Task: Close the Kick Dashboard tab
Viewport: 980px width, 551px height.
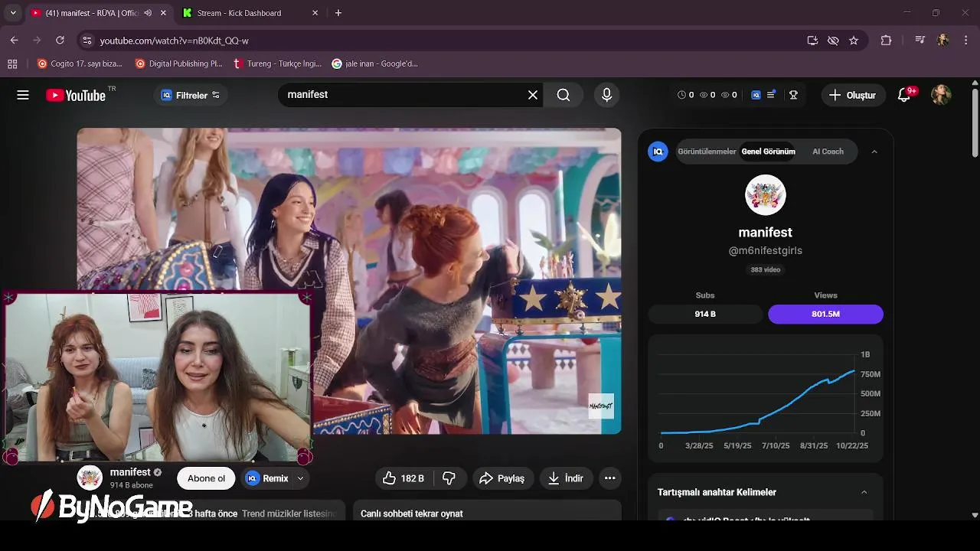Action: tap(315, 13)
